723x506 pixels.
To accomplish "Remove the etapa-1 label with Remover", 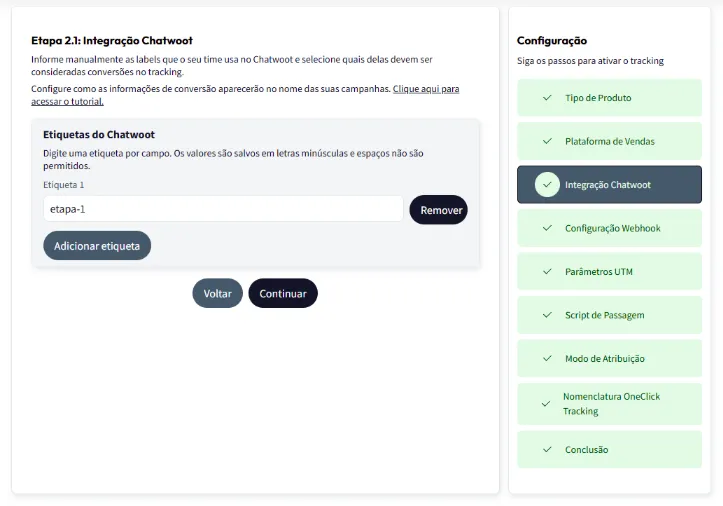I will click(x=439, y=210).
